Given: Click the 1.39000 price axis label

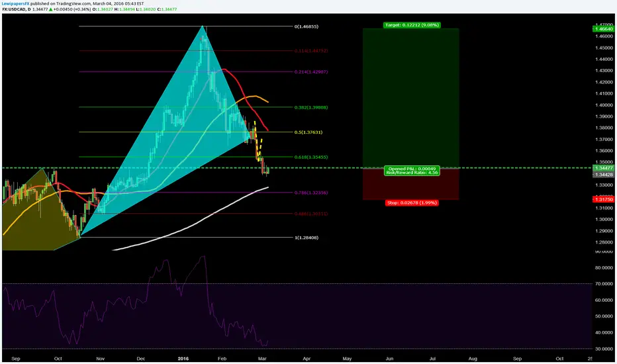Looking at the screenshot, I should point(604,116).
